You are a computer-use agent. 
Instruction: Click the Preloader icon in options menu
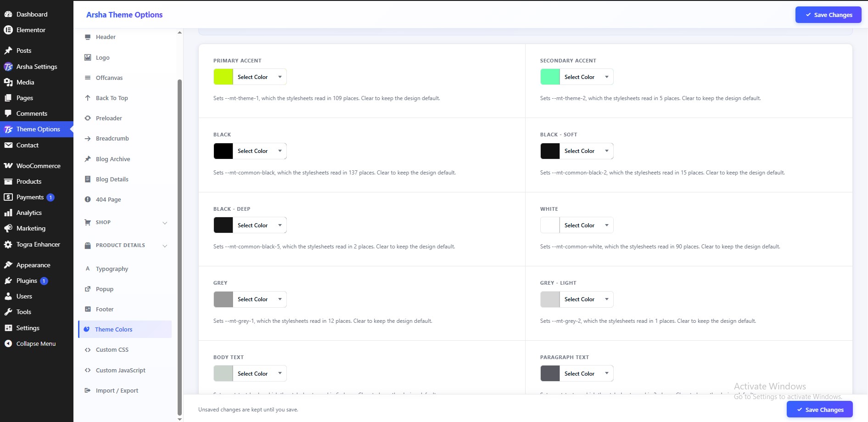[x=88, y=118]
